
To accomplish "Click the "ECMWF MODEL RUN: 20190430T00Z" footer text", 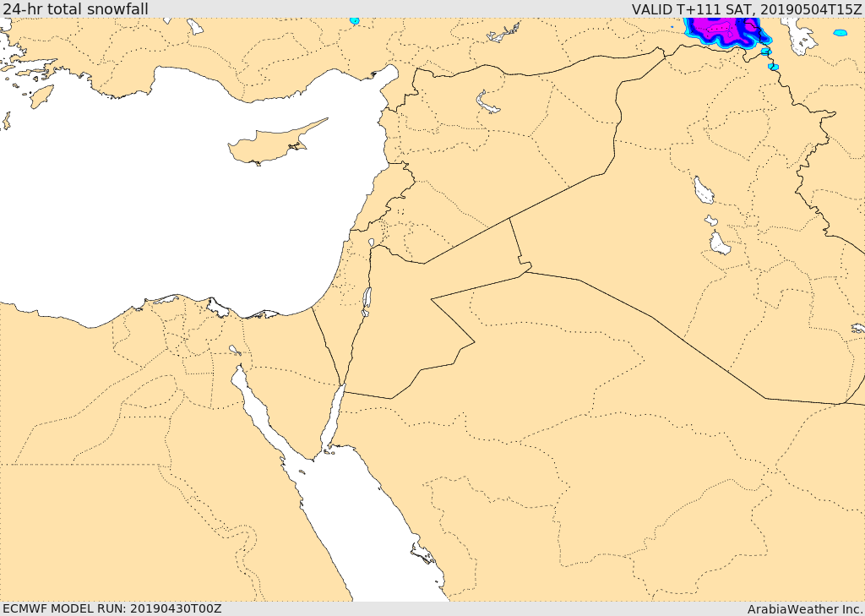I will 112,608.
